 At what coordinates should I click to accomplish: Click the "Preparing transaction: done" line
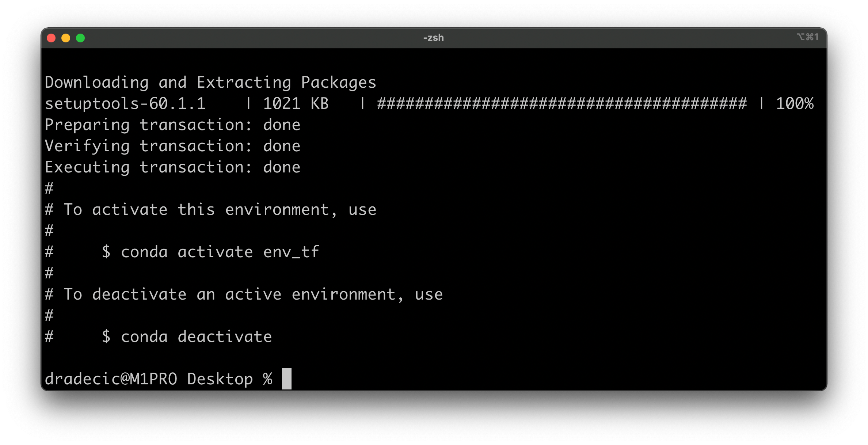coord(172,125)
